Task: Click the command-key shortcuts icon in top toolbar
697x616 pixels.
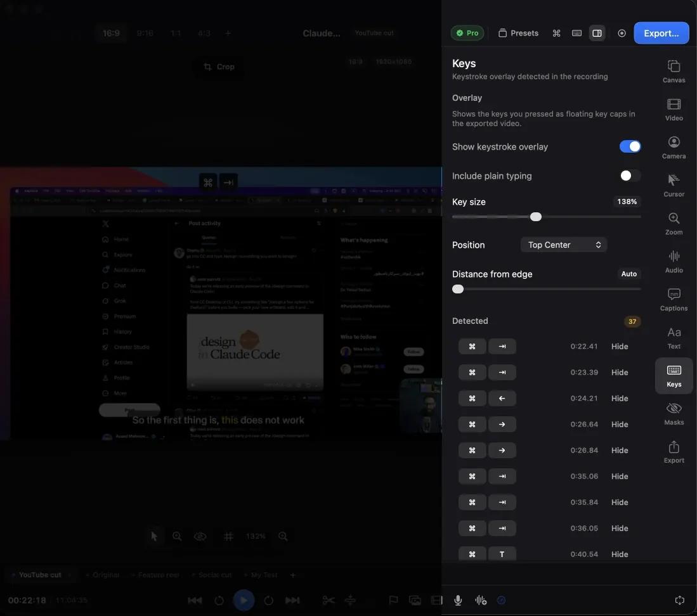Action: 556,33
